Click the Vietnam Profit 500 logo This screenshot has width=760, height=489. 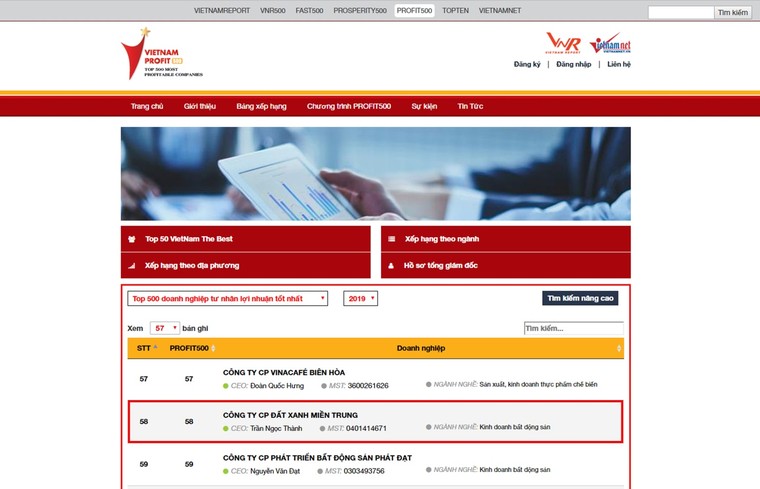161,53
